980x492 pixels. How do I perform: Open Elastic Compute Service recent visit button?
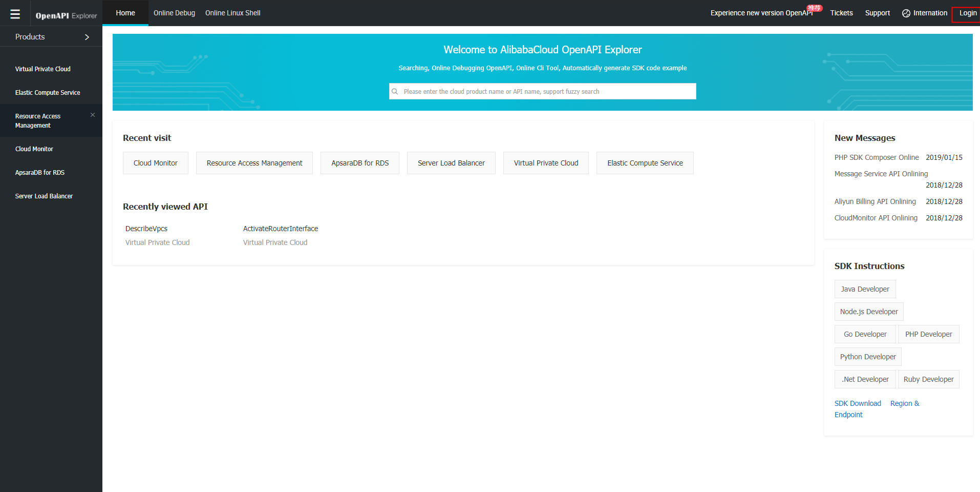coord(645,163)
